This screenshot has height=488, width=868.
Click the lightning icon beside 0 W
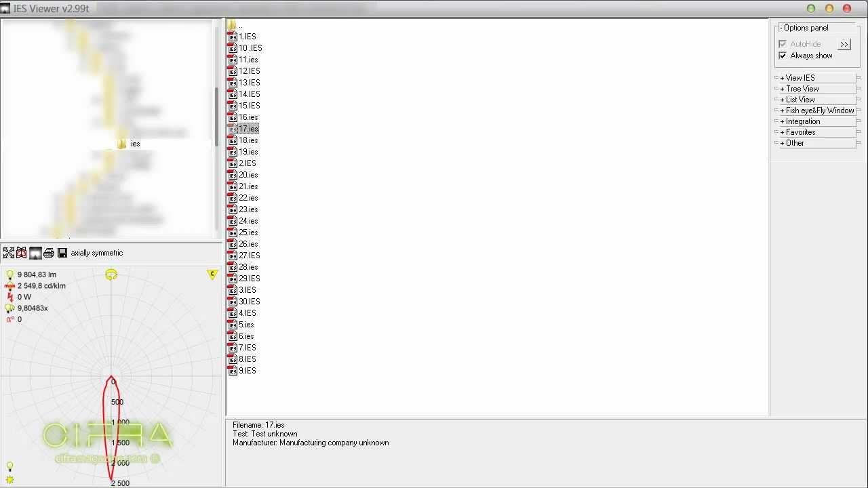[x=9, y=297]
